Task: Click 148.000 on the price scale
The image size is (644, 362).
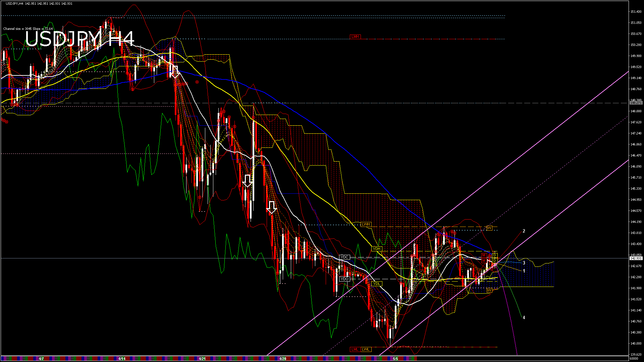Action: point(636,111)
